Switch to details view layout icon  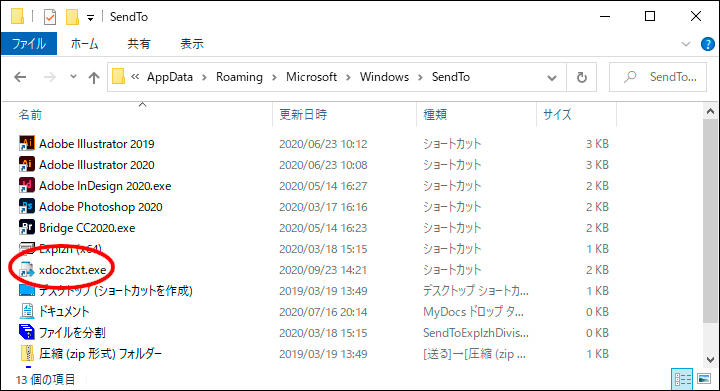click(x=683, y=379)
